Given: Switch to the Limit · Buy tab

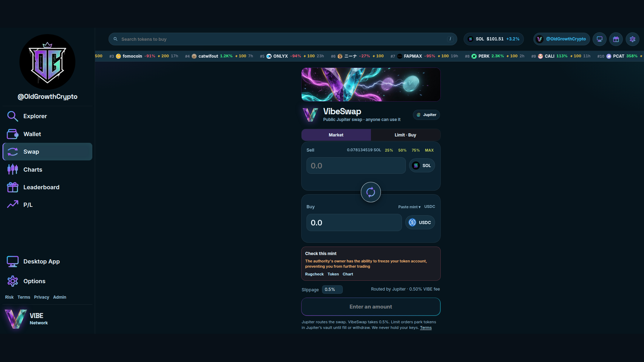Looking at the screenshot, I should coord(405,135).
